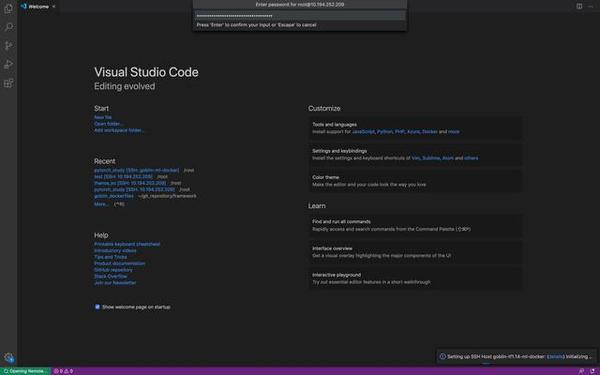
Task: Click the notifications bell in status bar
Action: [x=592, y=371]
